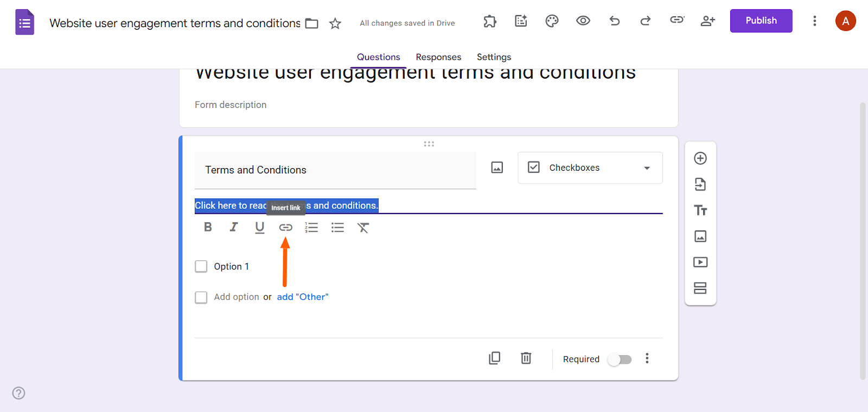The width and height of the screenshot is (868, 412).
Task: Apply italic formatting
Action: (234, 227)
